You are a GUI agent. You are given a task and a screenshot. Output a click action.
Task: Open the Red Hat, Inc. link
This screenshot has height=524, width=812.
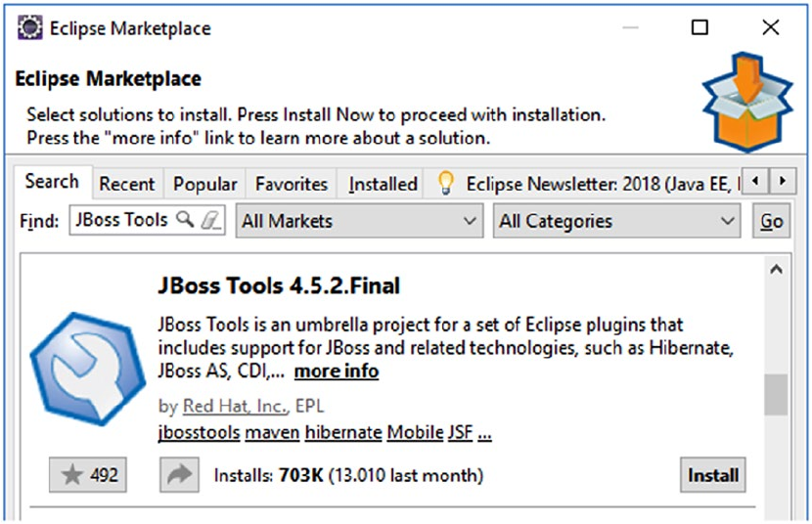tap(236, 406)
